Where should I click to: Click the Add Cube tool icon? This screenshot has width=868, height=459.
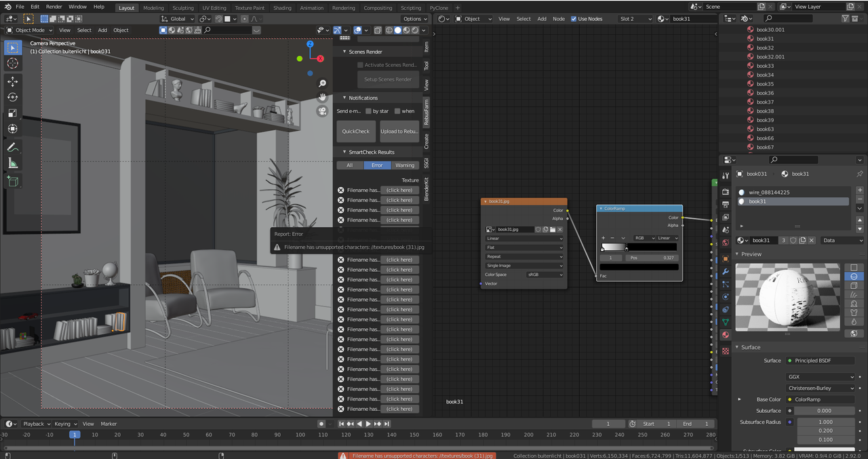(x=12, y=181)
